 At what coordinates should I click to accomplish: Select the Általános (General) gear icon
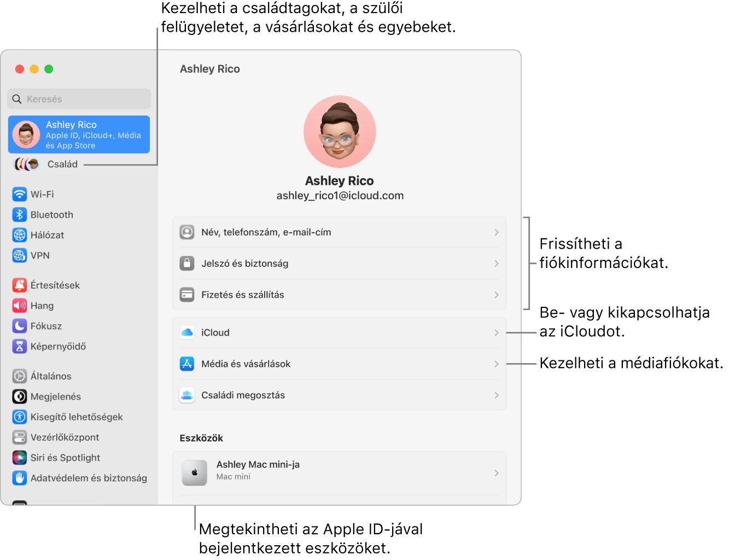point(20,376)
